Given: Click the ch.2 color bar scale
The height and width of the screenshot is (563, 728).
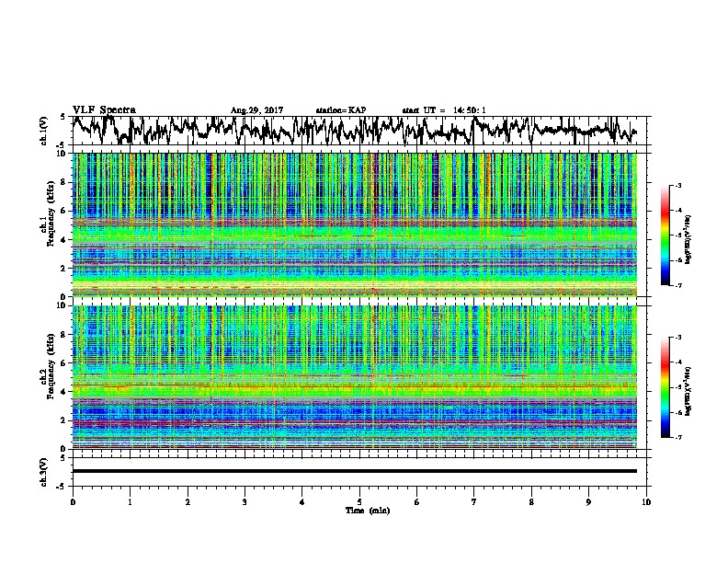Looking at the screenshot, I should pos(665,387).
